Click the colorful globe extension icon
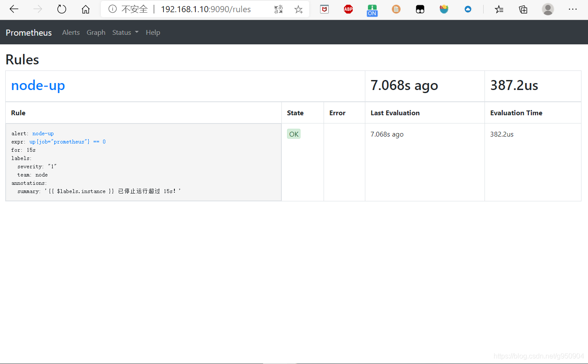This screenshot has height=364, width=588. [444, 9]
